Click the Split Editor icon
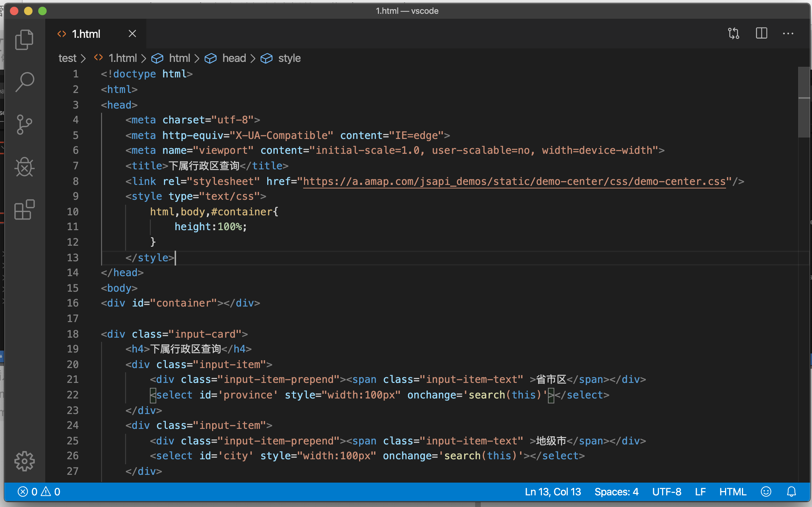The height and width of the screenshot is (507, 812). tap(761, 33)
